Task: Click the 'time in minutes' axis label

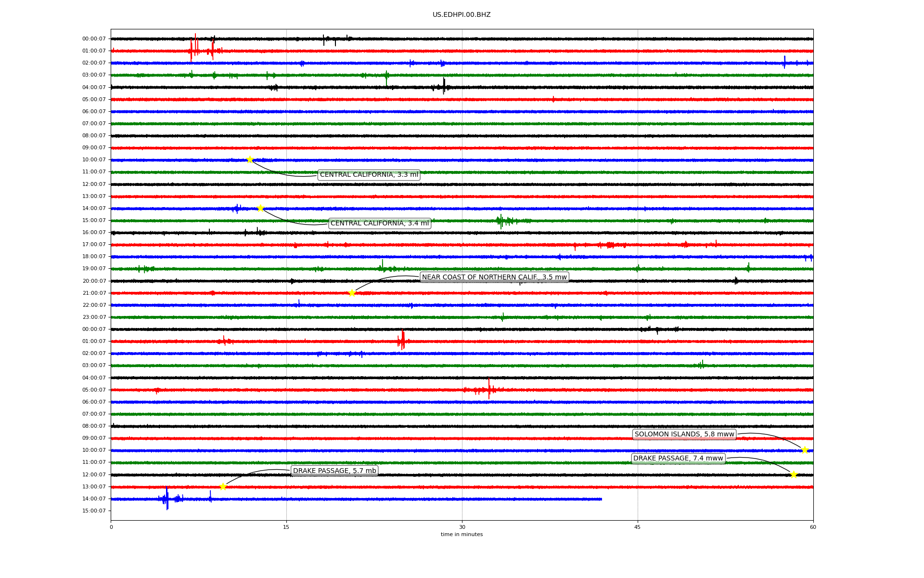Action: [x=462, y=535]
